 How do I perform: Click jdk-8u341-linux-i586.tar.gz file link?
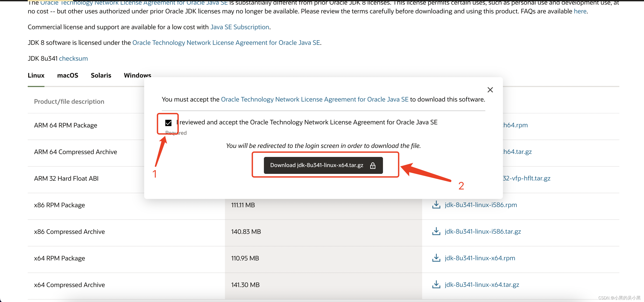coord(482,231)
